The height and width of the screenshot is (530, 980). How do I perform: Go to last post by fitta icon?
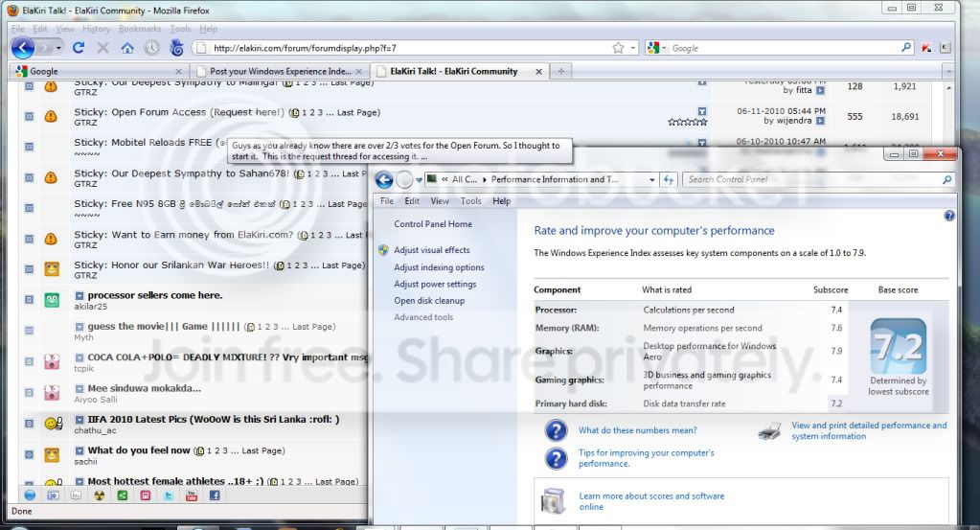820,90
